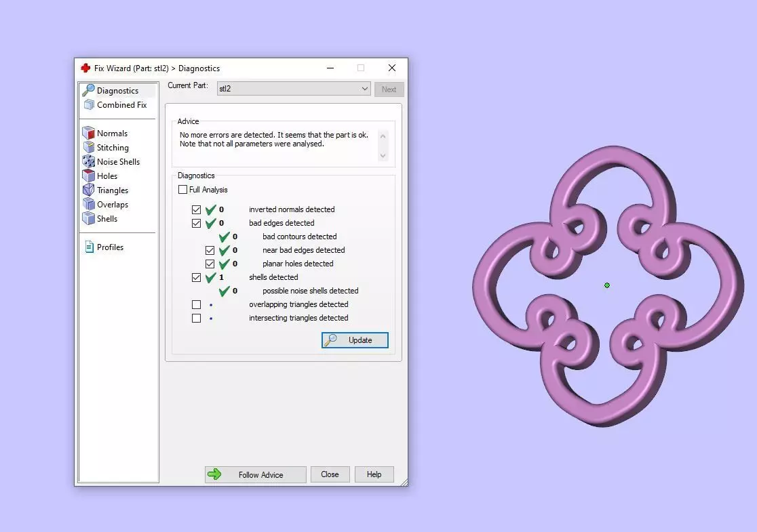This screenshot has height=532, width=757.
Task: Click the Follow Advice button
Action: click(256, 474)
